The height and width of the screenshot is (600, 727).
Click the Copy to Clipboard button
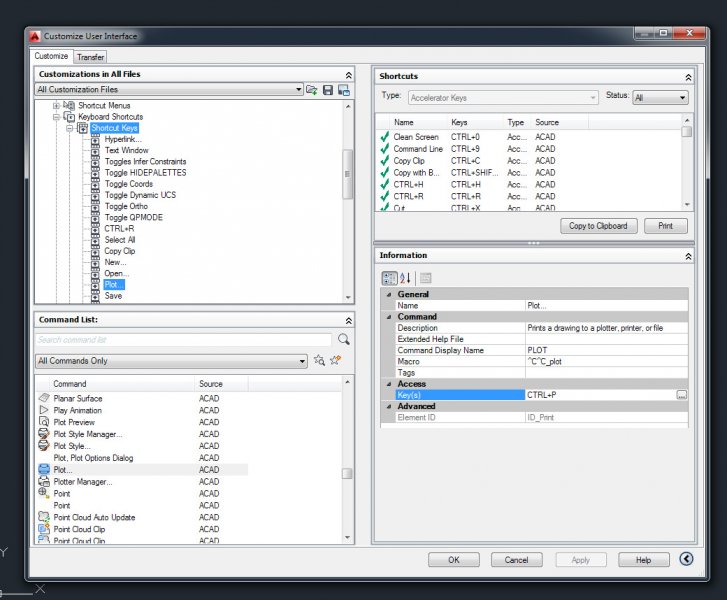click(598, 226)
